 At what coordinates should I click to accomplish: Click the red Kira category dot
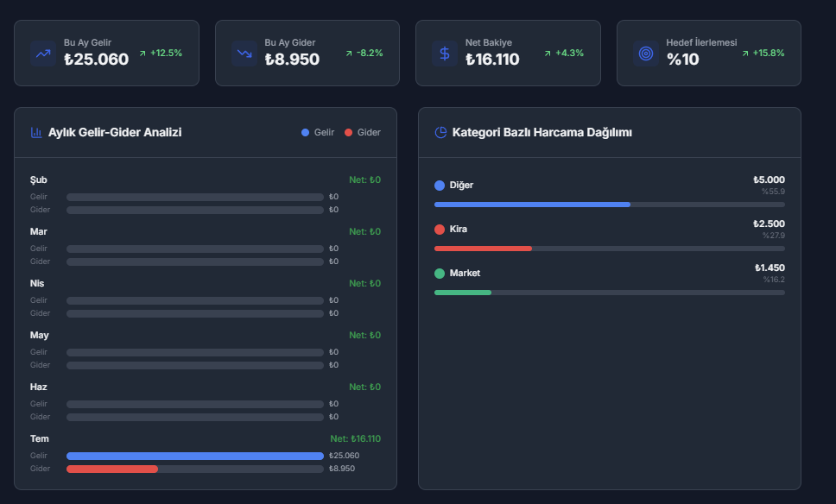[440, 230]
